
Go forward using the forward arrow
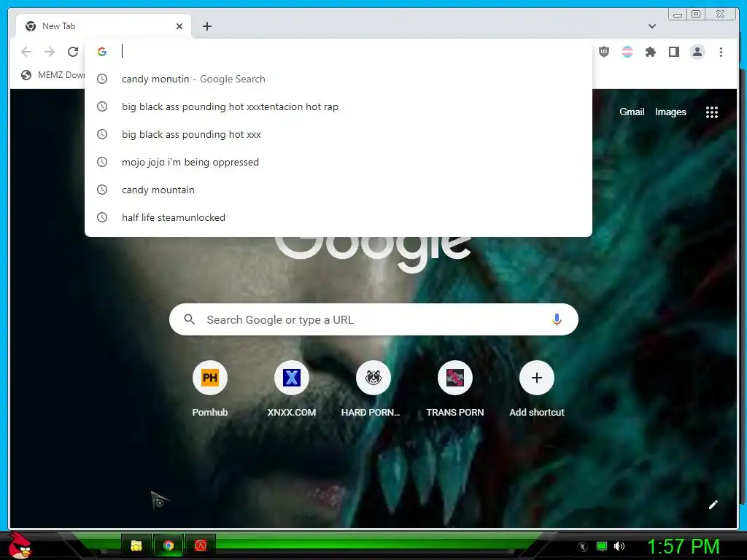pos(50,52)
